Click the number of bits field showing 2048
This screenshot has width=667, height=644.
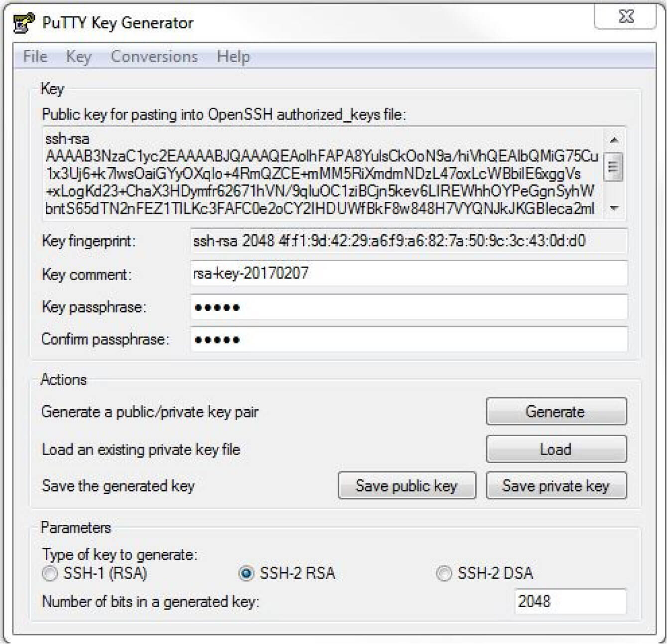pyautogui.click(x=569, y=602)
